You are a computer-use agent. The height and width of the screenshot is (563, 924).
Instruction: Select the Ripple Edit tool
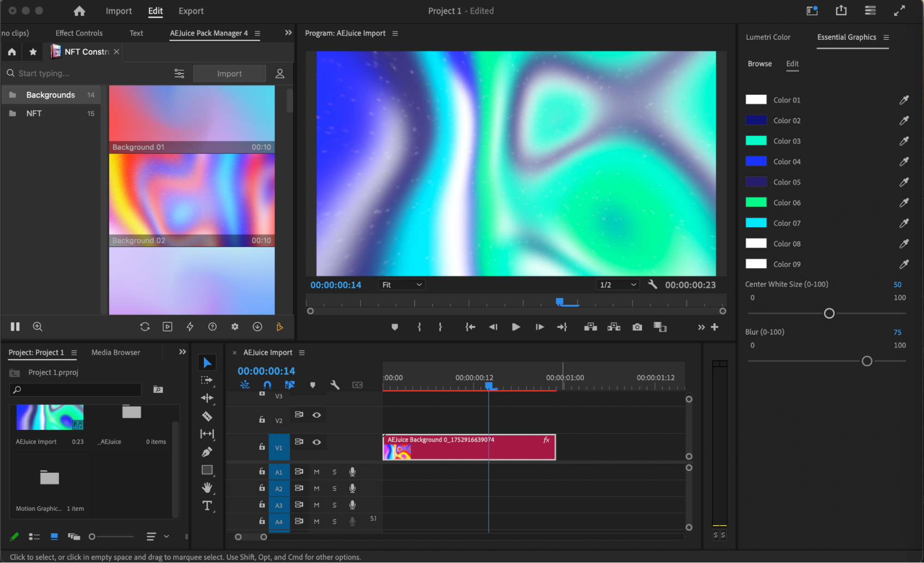(207, 398)
